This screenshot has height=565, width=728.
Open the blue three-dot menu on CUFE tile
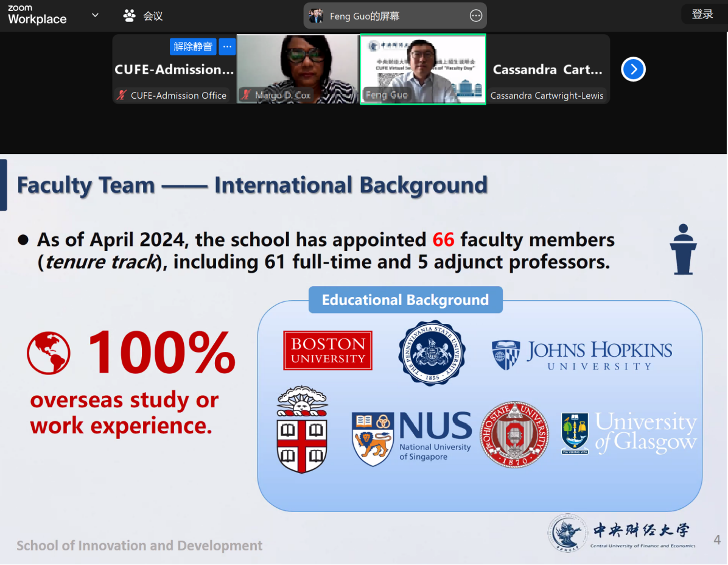point(227,47)
